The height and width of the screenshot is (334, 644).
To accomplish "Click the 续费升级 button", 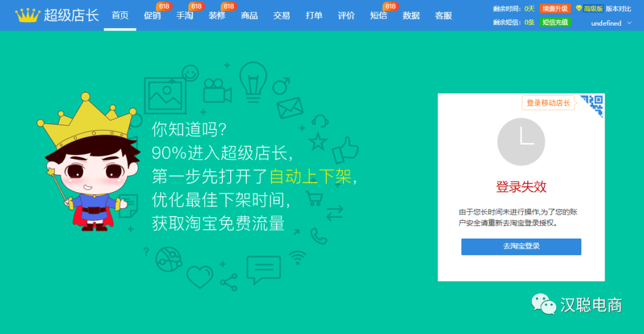I will [x=555, y=8].
